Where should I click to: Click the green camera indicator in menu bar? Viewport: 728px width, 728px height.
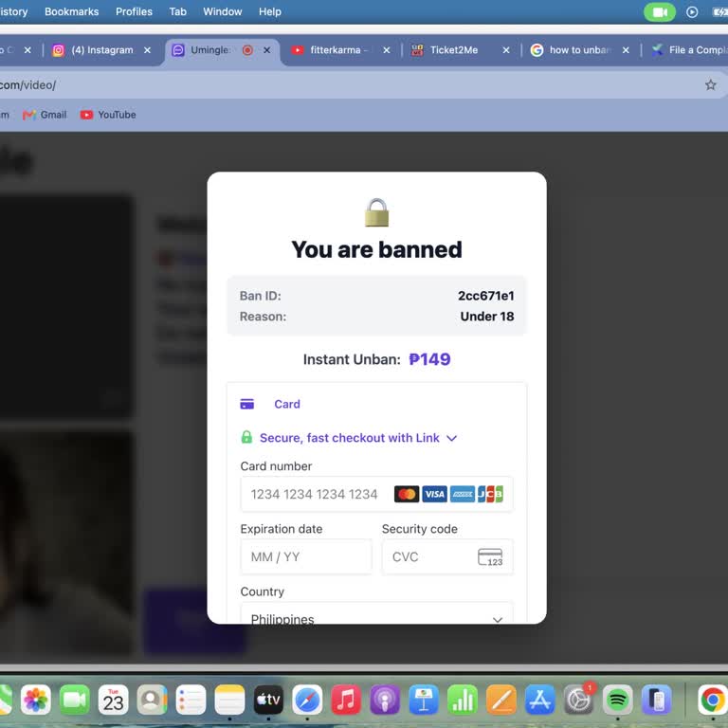pos(660,12)
